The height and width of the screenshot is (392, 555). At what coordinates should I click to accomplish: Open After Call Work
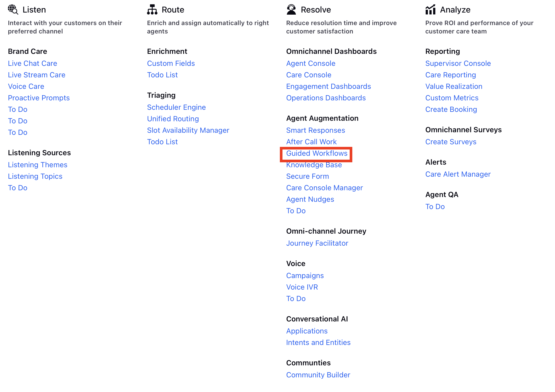point(312,142)
